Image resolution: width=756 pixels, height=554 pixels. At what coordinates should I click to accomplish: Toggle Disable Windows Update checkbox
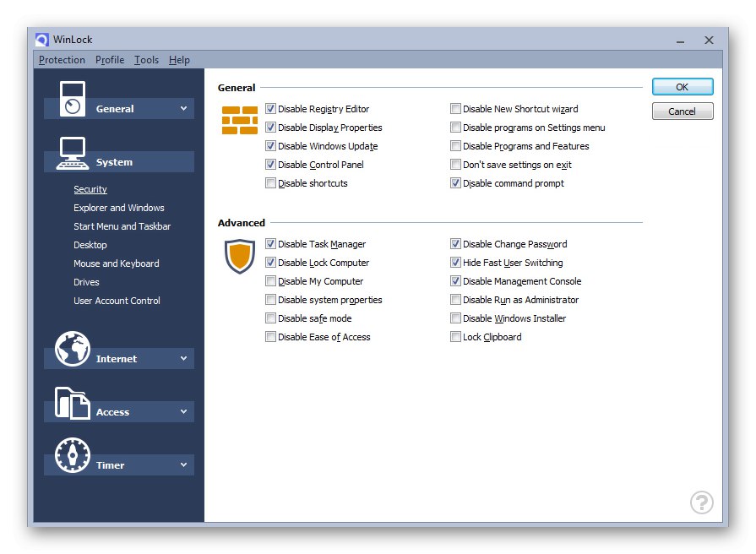[x=270, y=146]
